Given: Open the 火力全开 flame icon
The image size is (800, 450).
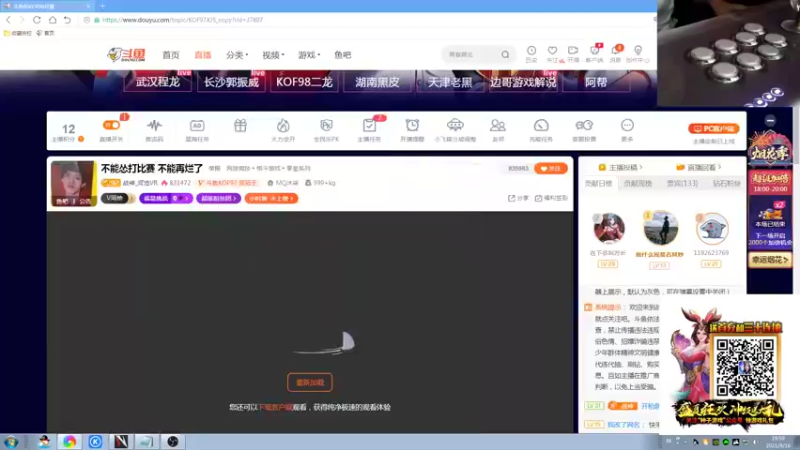Looking at the screenshot, I should 283,126.
